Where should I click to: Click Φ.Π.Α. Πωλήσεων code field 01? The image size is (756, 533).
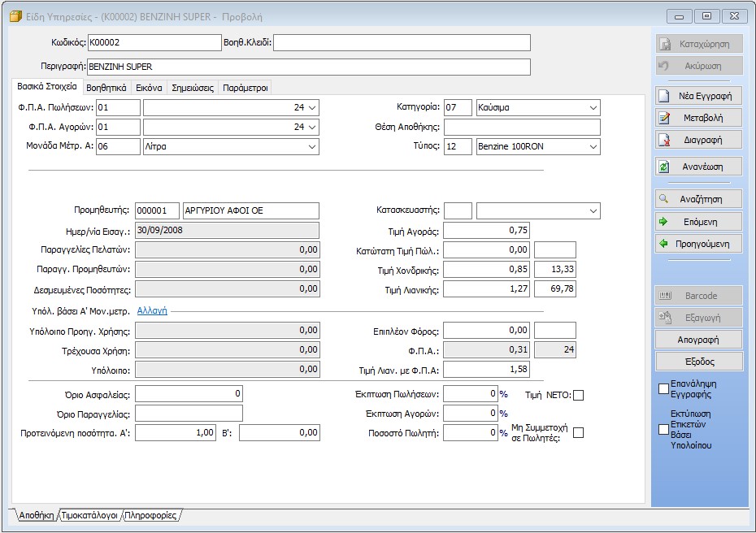coord(118,107)
